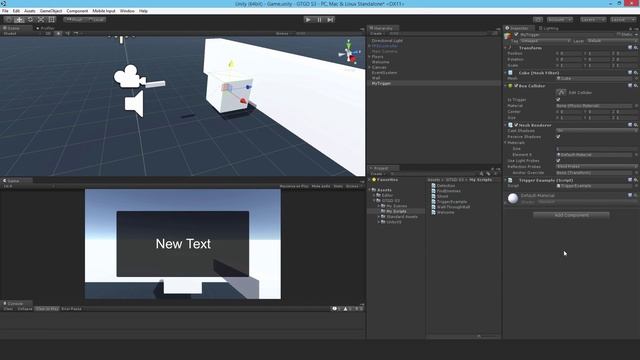Open the Help menu

point(143,11)
